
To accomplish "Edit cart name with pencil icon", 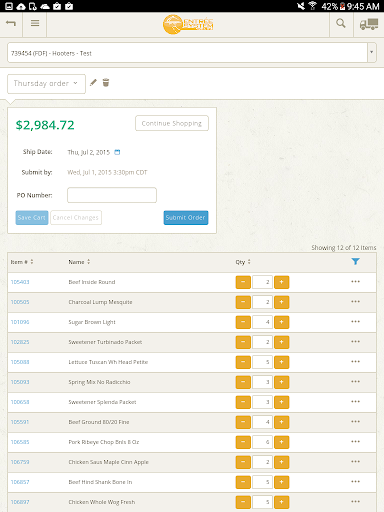I will 93,82.
